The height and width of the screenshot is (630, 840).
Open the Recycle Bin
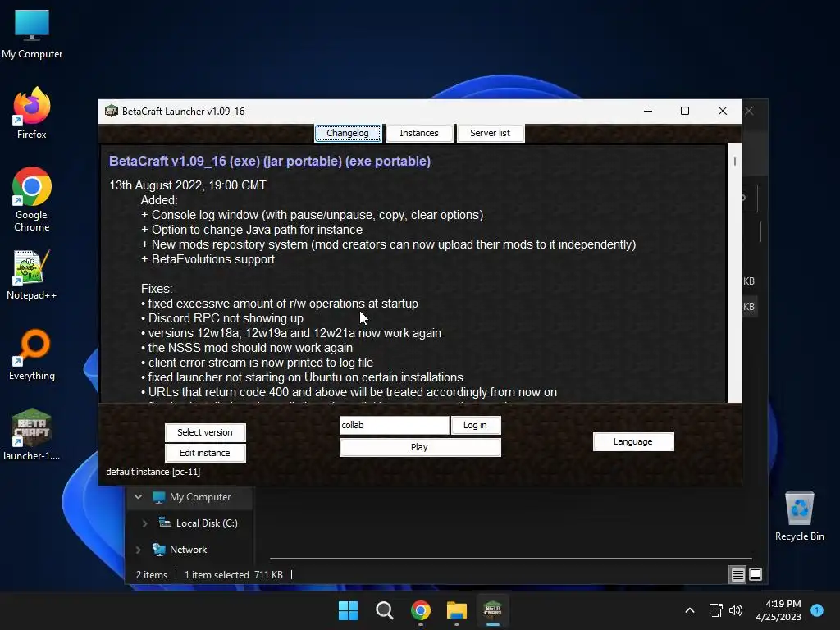coord(799,515)
